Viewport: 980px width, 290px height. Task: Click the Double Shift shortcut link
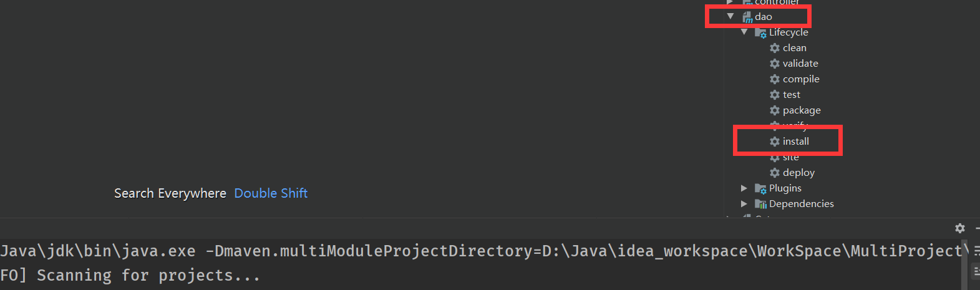click(x=271, y=193)
